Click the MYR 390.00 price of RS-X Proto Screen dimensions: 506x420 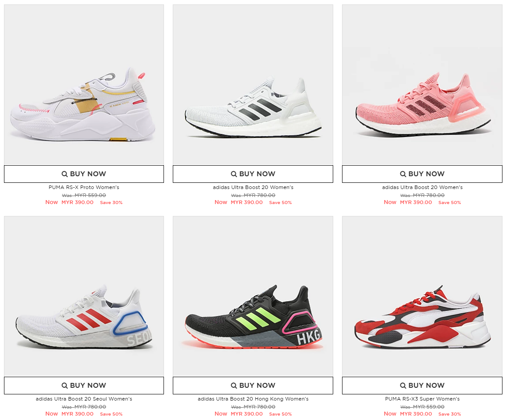(x=77, y=202)
